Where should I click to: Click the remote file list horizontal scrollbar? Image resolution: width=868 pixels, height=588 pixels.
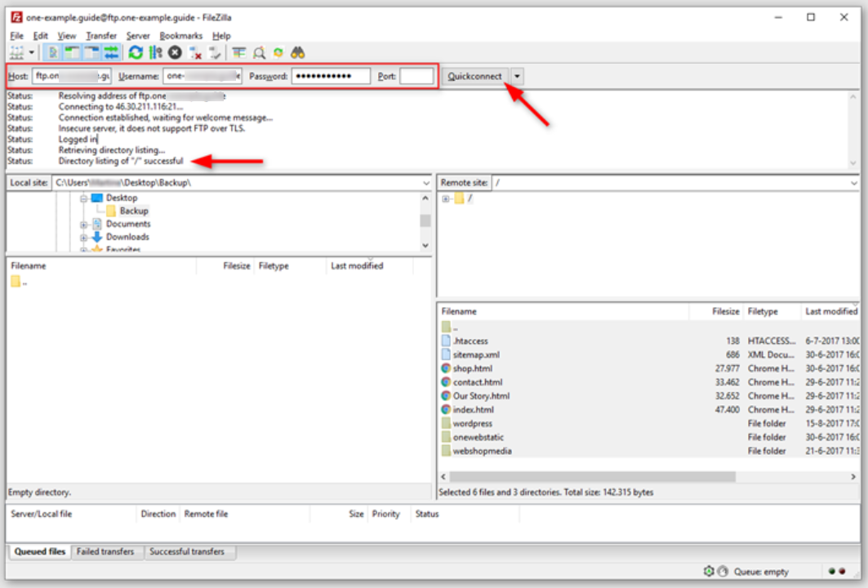click(x=592, y=476)
